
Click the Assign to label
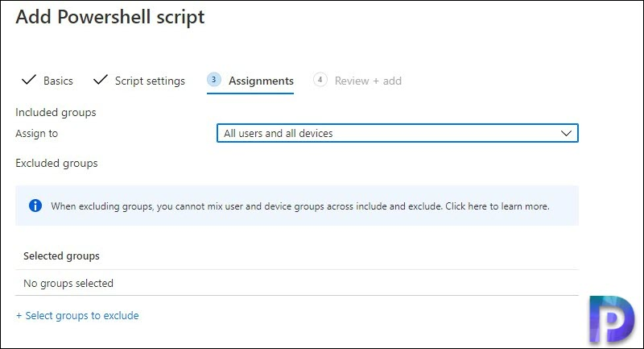tap(36, 134)
